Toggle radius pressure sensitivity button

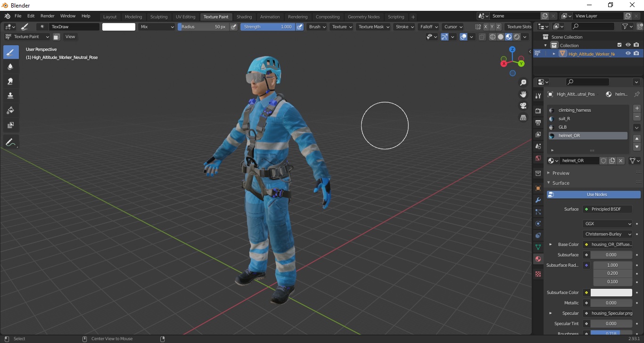pyautogui.click(x=233, y=27)
